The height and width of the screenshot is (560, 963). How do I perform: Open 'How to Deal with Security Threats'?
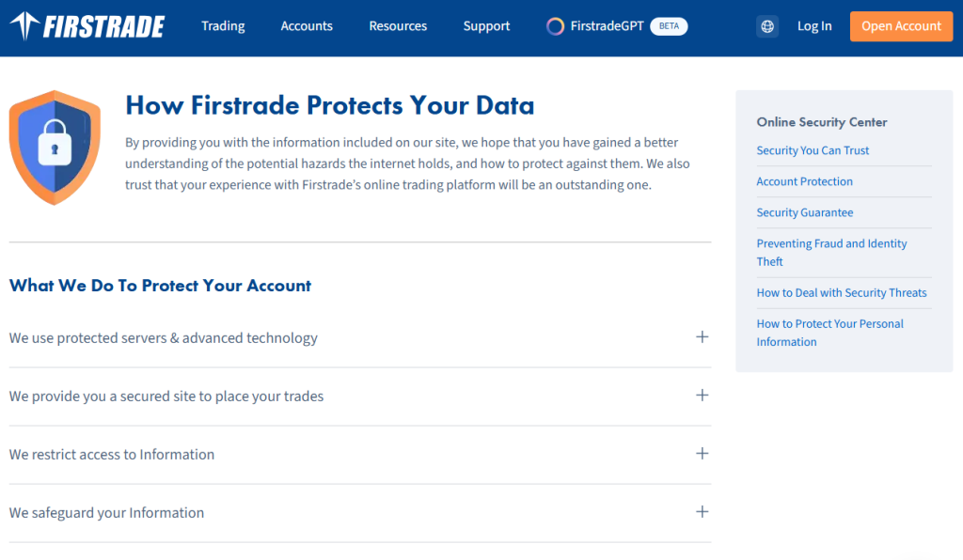point(842,292)
